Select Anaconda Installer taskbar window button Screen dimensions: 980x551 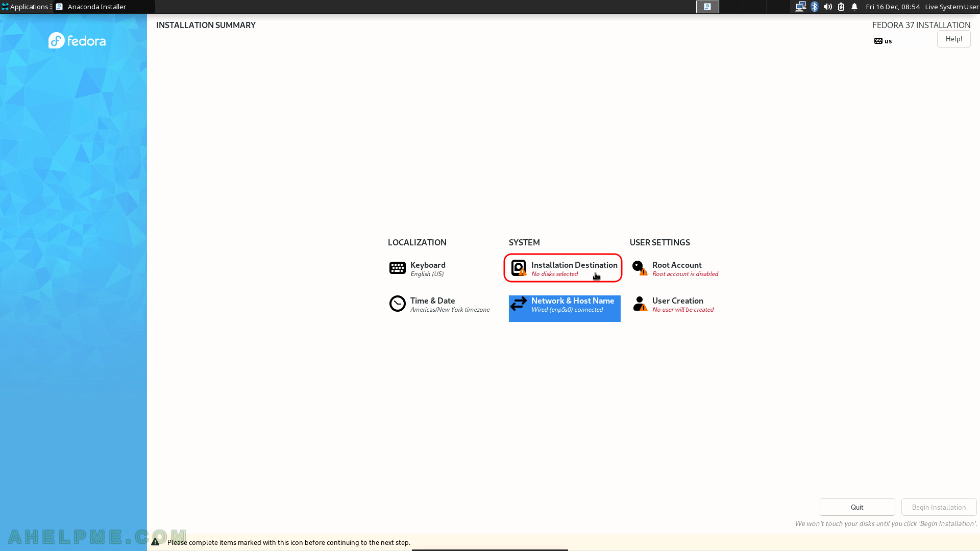point(104,7)
